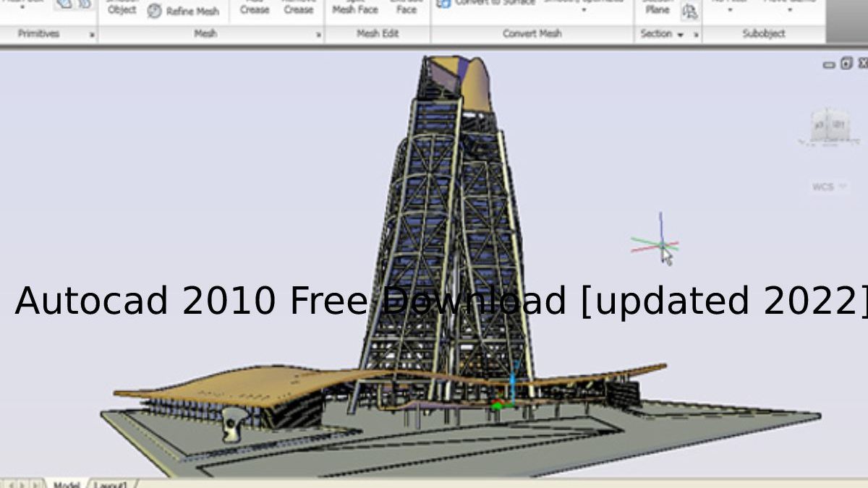The width and height of the screenshot is (868, 488).
Task: Minimize the drawing viewport window
Action: coord(829,64)
